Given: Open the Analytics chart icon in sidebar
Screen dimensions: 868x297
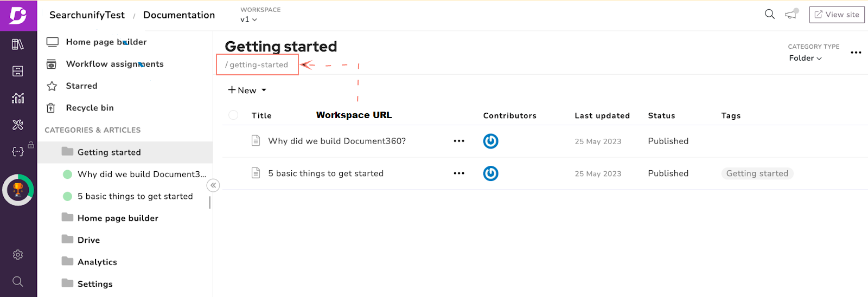Looking at the screenshot, I should (18, 98).
